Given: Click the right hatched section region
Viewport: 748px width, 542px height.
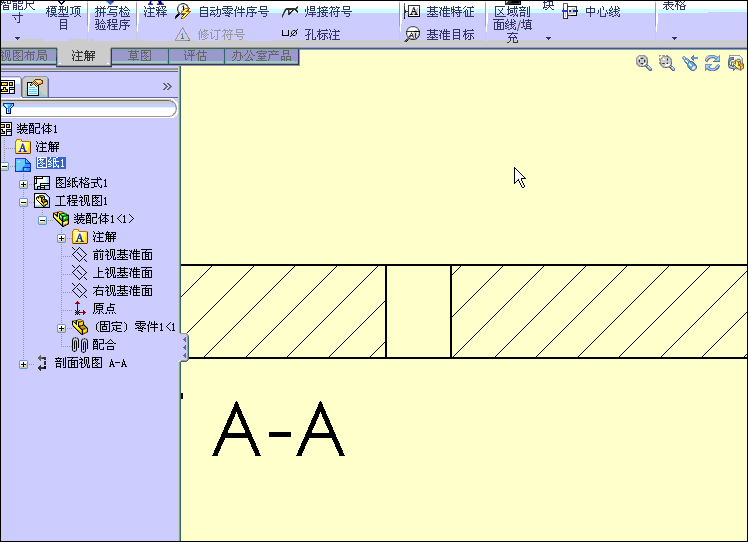Looking at the screenshot, I should coord(599,311).
